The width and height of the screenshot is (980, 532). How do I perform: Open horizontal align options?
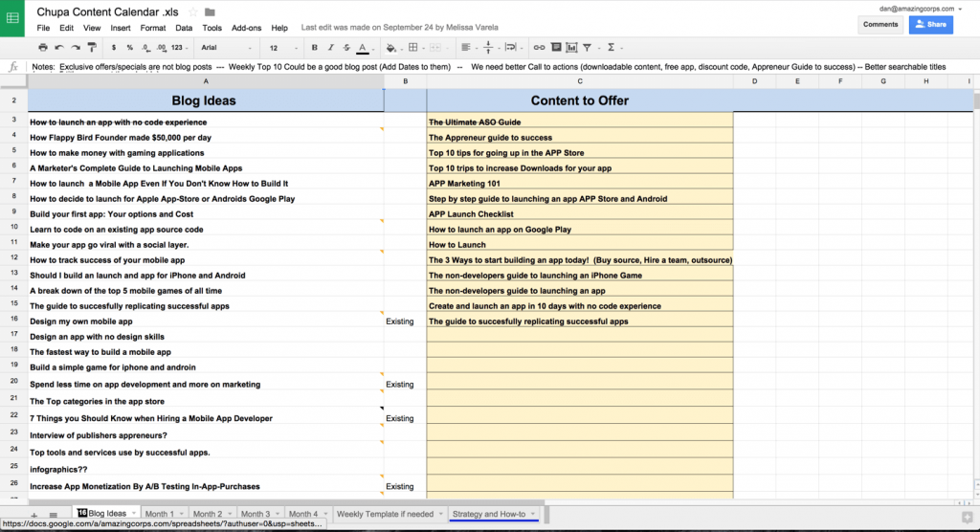(x=468, y=48)
